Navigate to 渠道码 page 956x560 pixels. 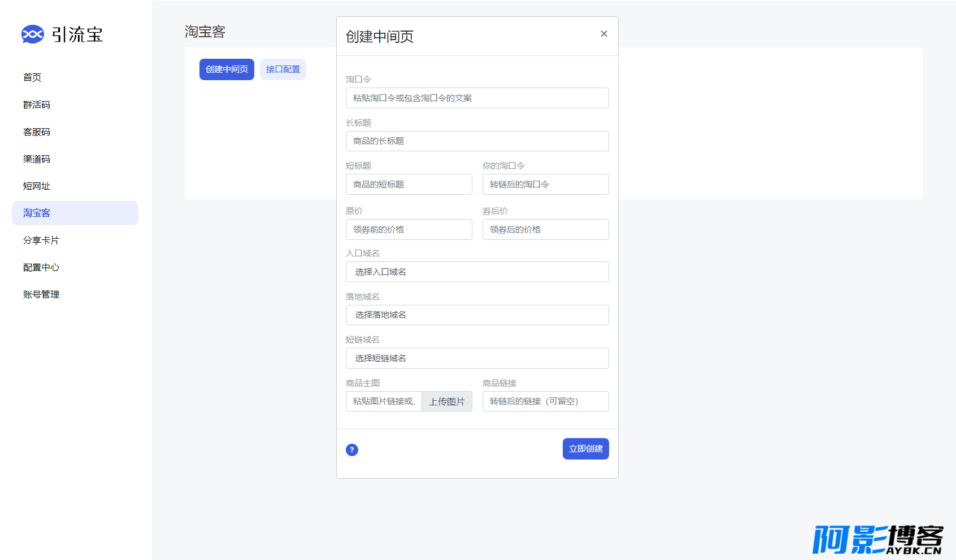pyautogui.click(x=37, y=159)
